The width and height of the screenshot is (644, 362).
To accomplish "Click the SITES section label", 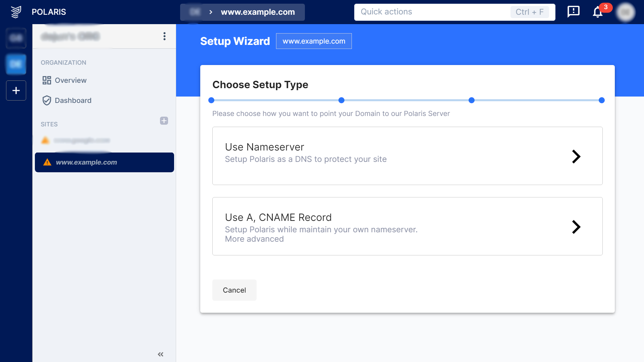I will coord(49,124).
